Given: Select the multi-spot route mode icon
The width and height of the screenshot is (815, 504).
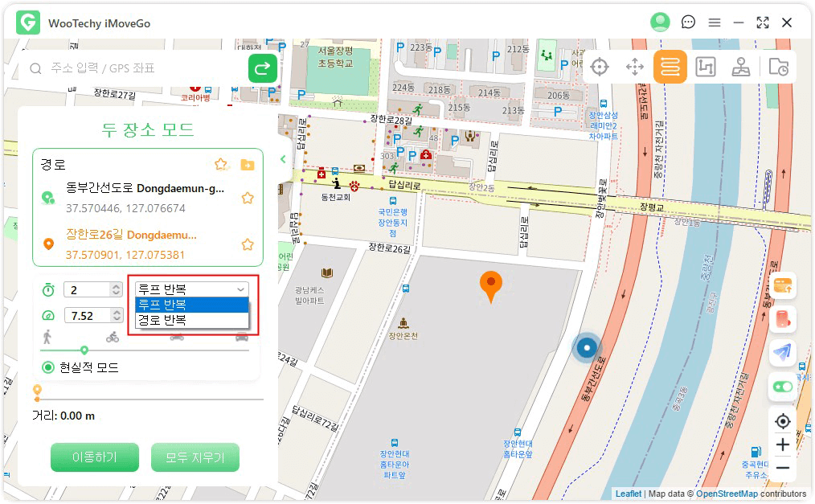Looking at the screenshot, I should 705,68.
